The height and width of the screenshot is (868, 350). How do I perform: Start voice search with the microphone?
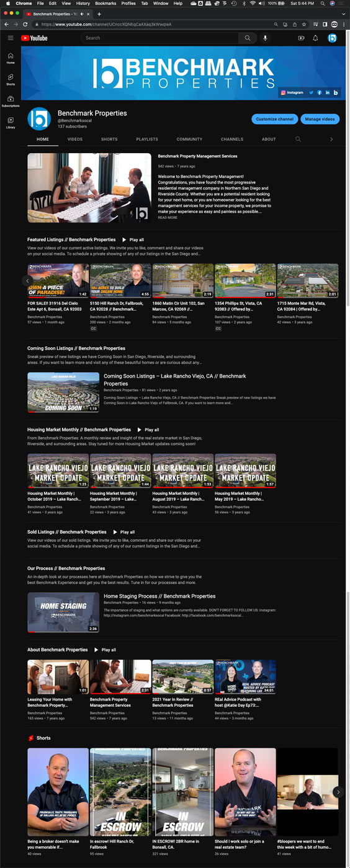(266, 38)
